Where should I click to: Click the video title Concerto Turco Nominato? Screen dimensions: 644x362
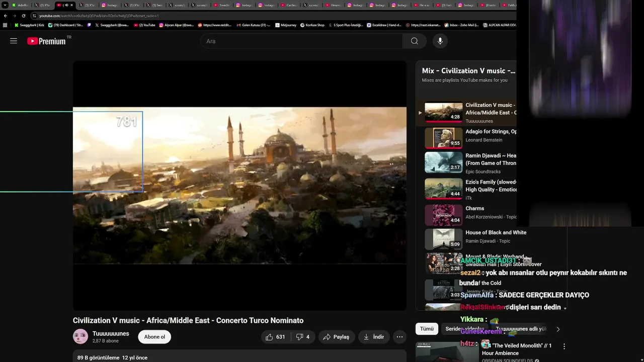[188, 321]
